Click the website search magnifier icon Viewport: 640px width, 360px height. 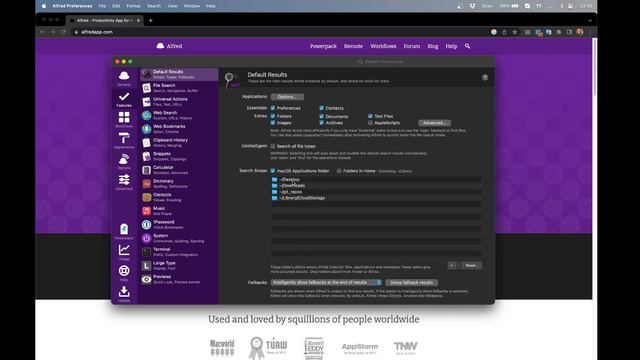click(467, 46)
